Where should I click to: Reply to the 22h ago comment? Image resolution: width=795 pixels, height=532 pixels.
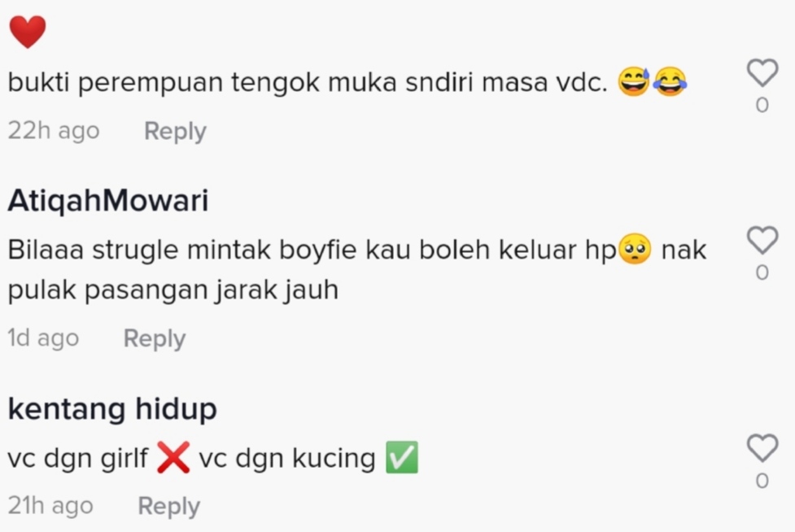pos(176,131)
